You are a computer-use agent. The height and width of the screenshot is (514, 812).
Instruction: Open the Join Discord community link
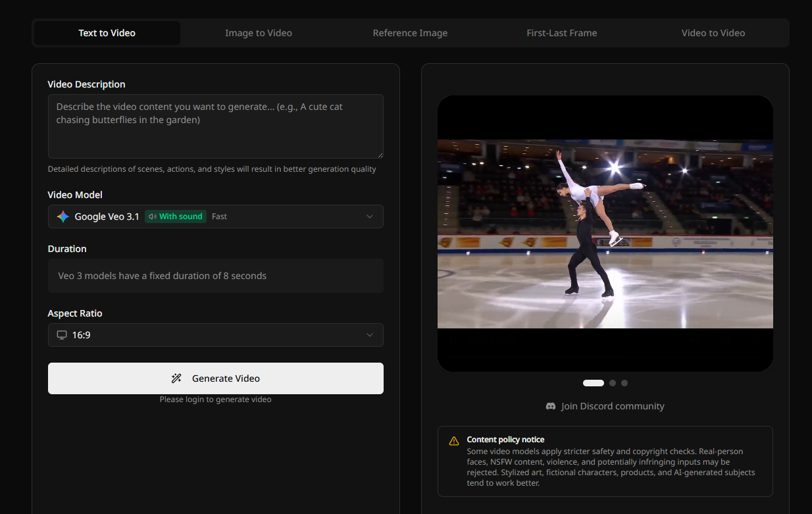tap(612, 406)
